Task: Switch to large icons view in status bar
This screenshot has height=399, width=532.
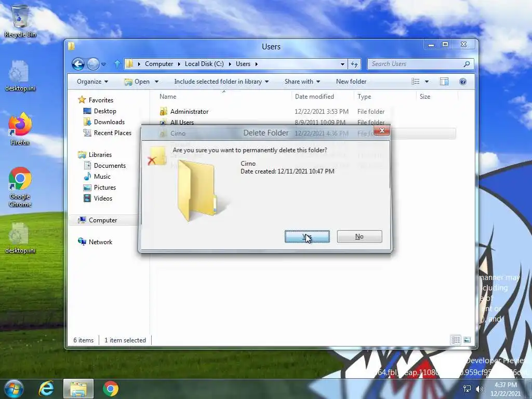Action: pyautogui.click(x=467, y=340)
